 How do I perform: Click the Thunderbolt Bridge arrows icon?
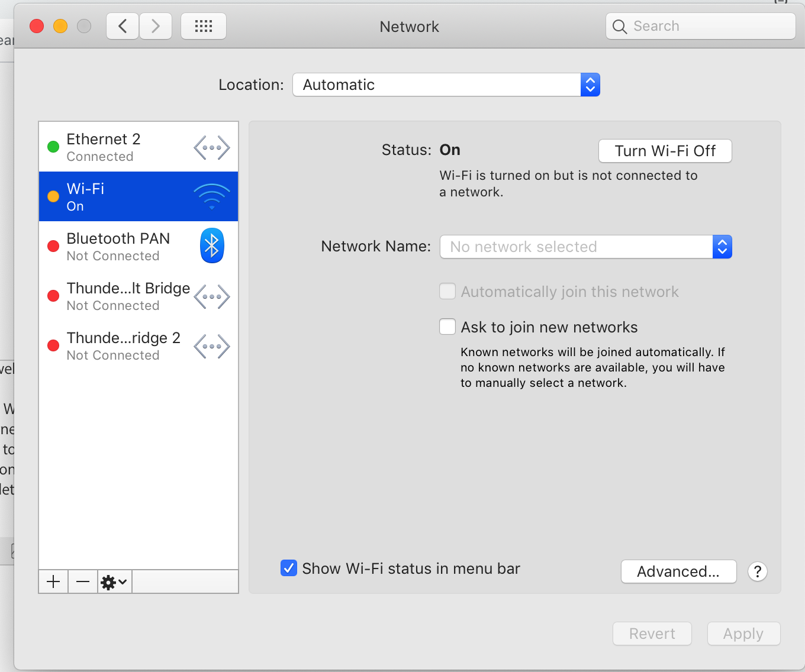click(212, 296)
